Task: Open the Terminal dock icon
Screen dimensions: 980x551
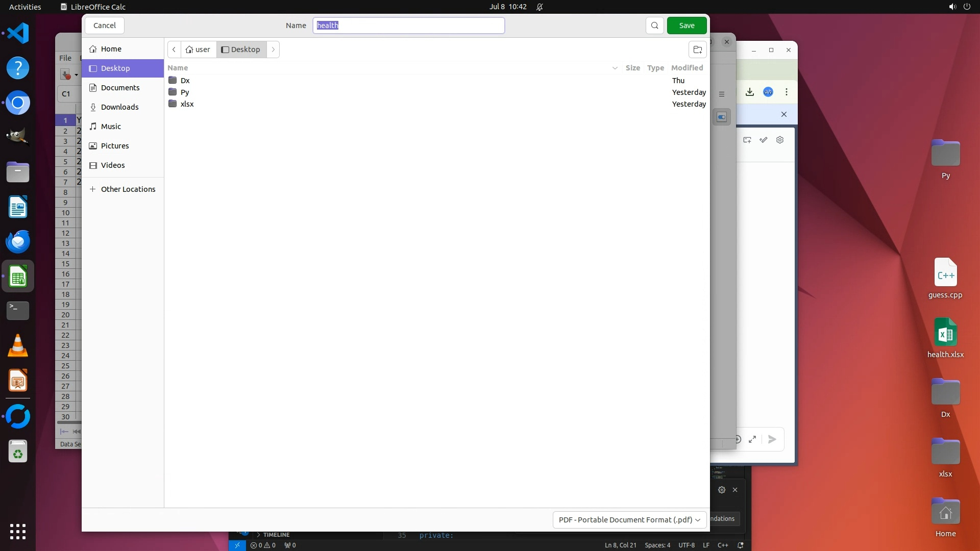Action: click(18, 310)
